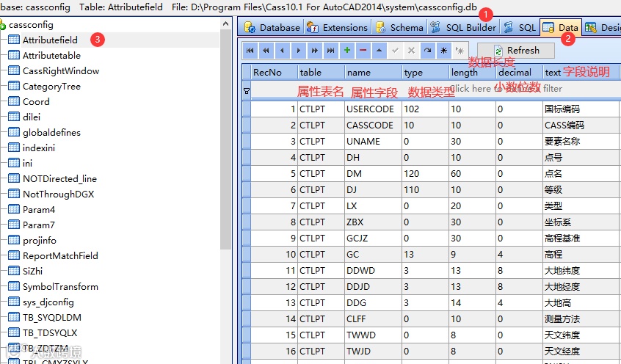The image size is (621, 364).
Task: Select the UNAME name cell
Action: (x=373, y=142)
